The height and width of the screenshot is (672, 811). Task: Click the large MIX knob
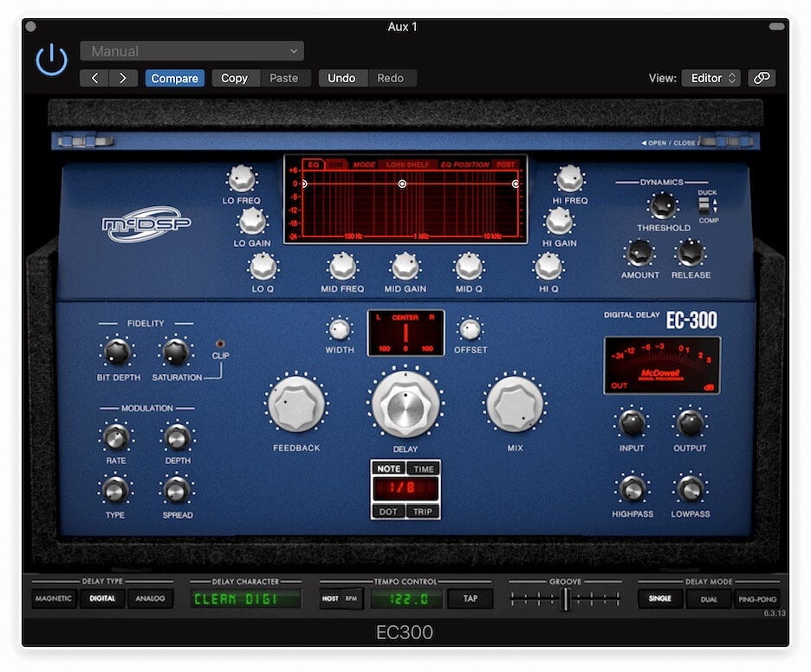516,404
